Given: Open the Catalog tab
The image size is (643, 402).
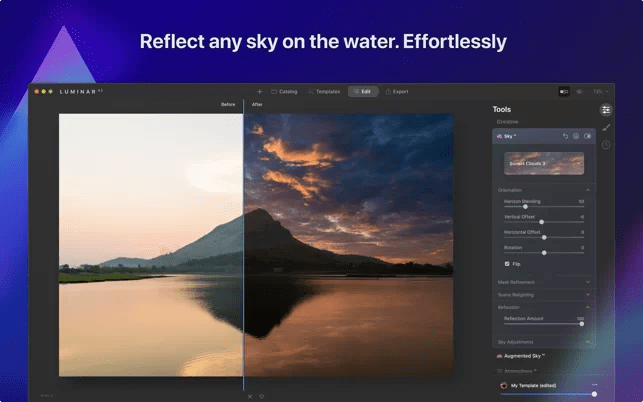Looking at the screenshot, I should (x=284, y=91).
